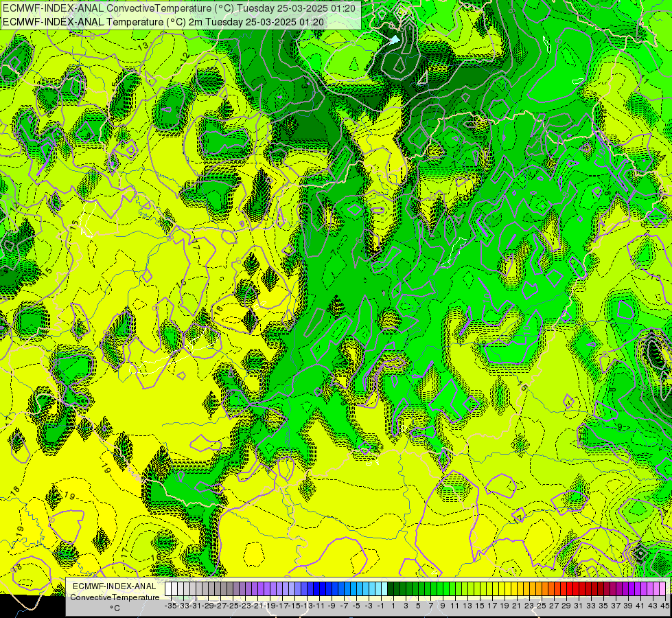Click the light-blue cold spot near top of map
672x618 pixels.
394,40
